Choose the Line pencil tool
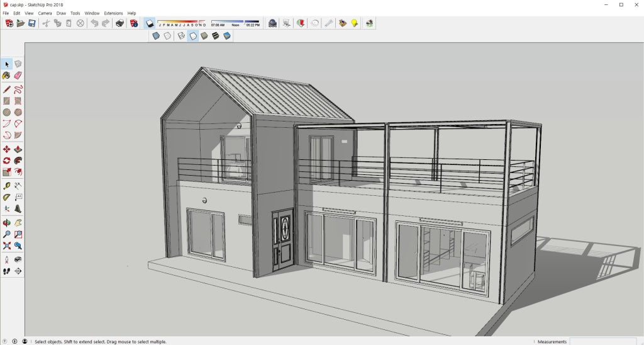Image resolution: width=644 pixels, height=345 pixels. click(x=6, y=89)
